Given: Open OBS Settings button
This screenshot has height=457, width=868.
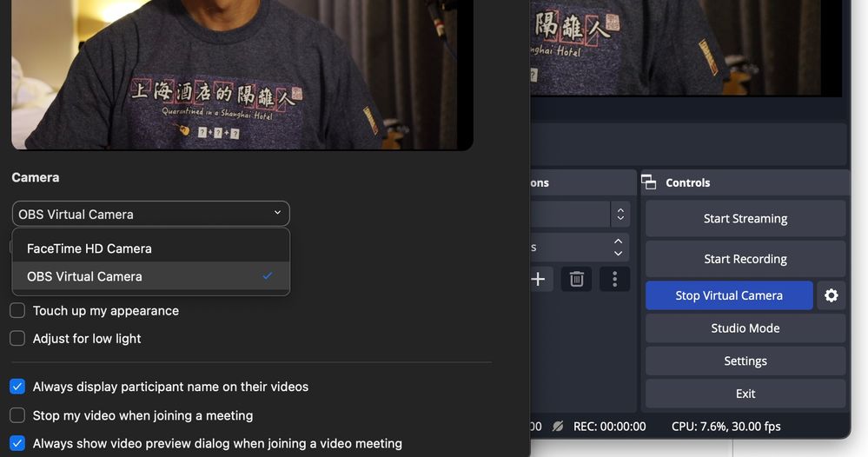Looking at the screenshot, I should [x=745, y=361].
